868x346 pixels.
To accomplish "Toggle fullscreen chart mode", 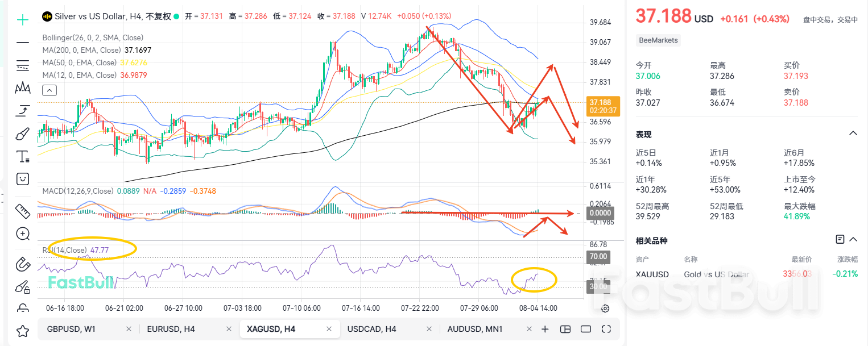I will (x=606, y=329).
